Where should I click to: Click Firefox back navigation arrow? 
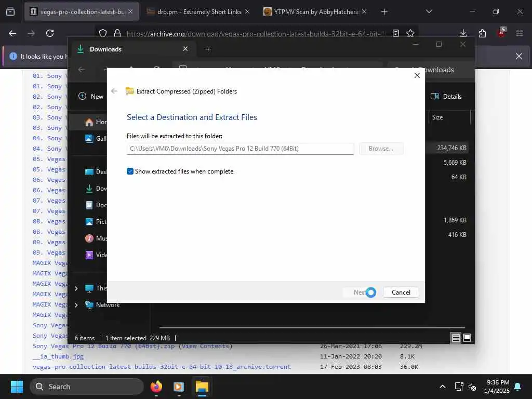click(12, 33)
